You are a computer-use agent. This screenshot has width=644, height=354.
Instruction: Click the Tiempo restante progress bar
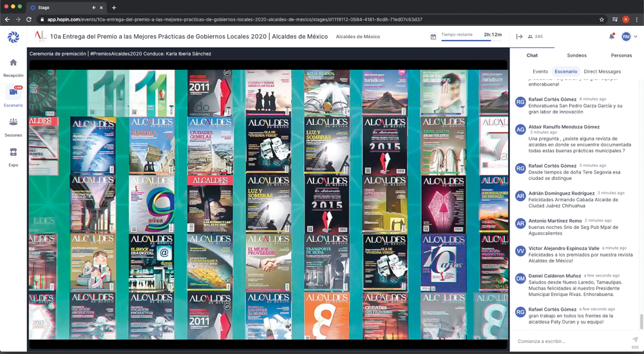coord(471,40)
